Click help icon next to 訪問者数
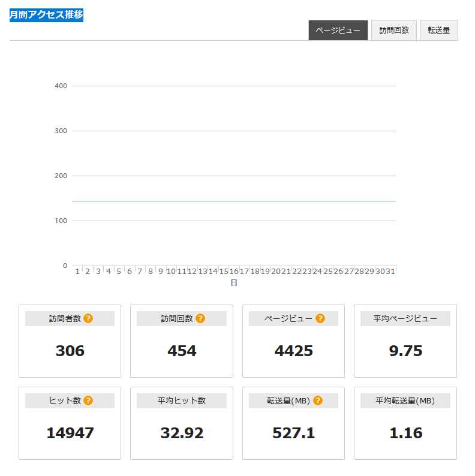475x476 pixels. pyautogui.click(x=88, y=318)
